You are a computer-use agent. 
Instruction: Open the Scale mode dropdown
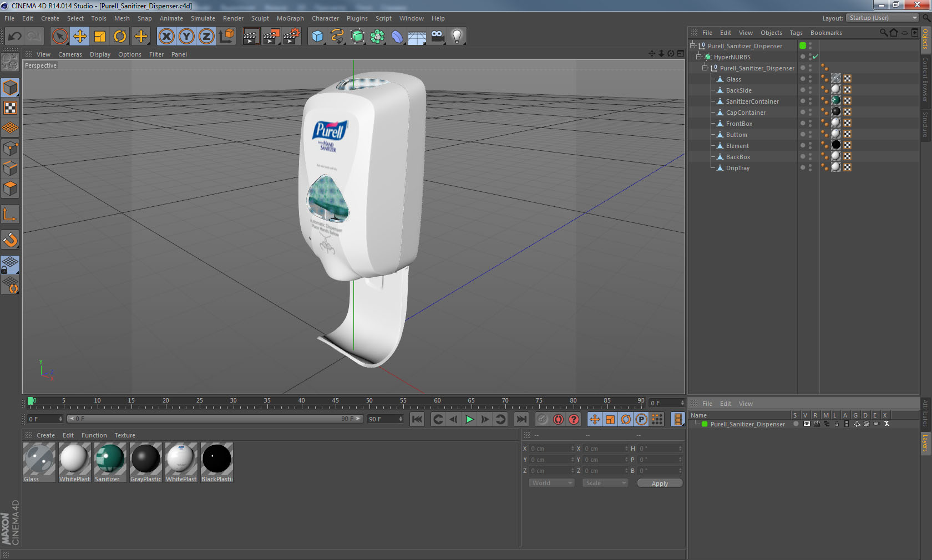click(605, 483)
